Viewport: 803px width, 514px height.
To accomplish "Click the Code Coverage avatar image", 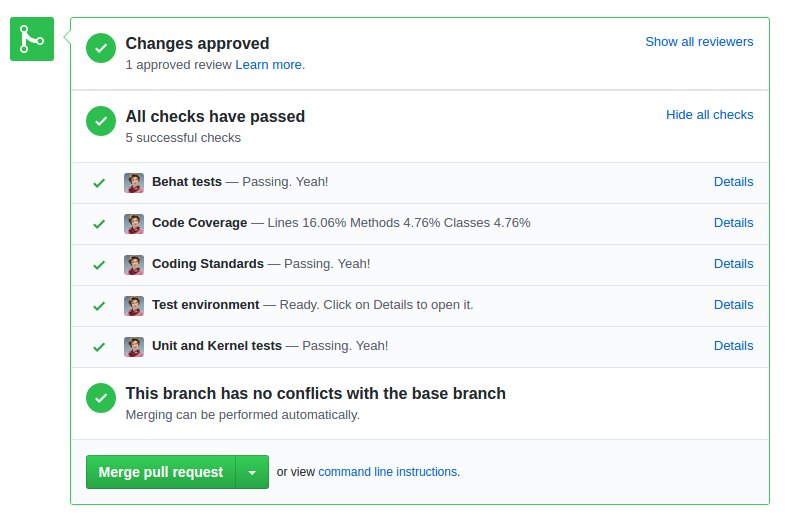I will click(134, 224).
